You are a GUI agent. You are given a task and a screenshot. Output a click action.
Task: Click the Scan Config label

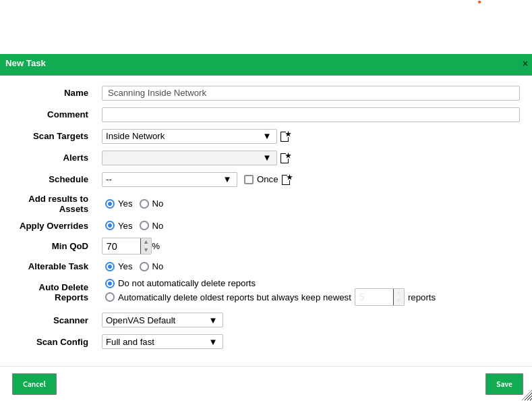pos(63,342)
